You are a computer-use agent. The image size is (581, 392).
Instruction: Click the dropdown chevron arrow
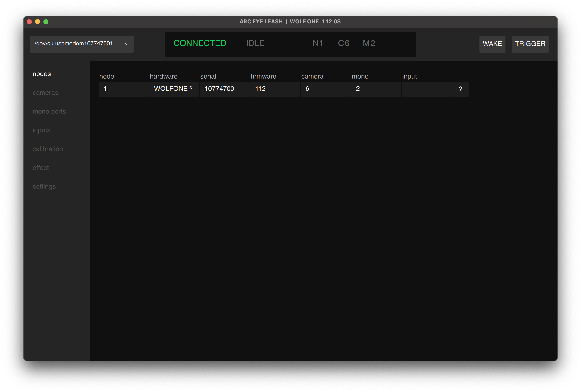[x=127, y=44]
